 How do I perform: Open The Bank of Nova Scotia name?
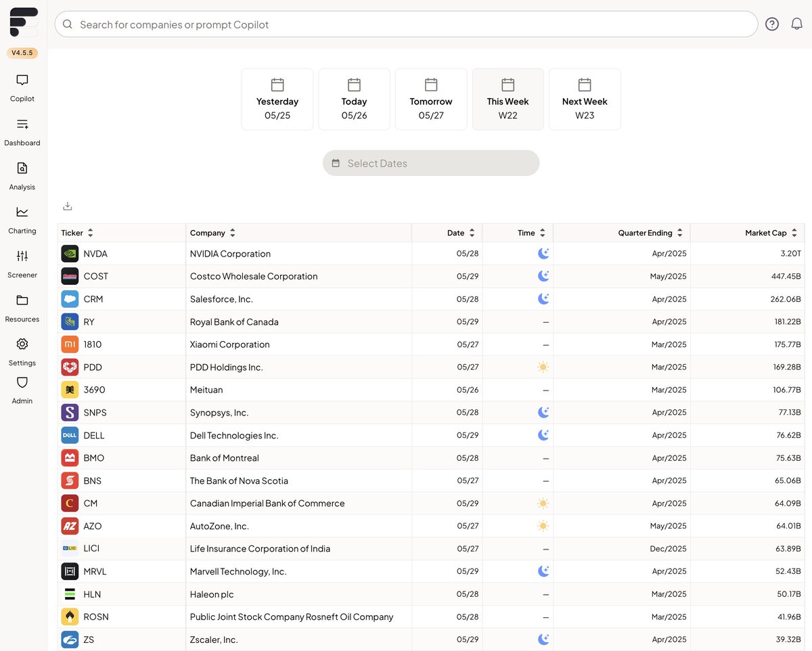(239, 480)
